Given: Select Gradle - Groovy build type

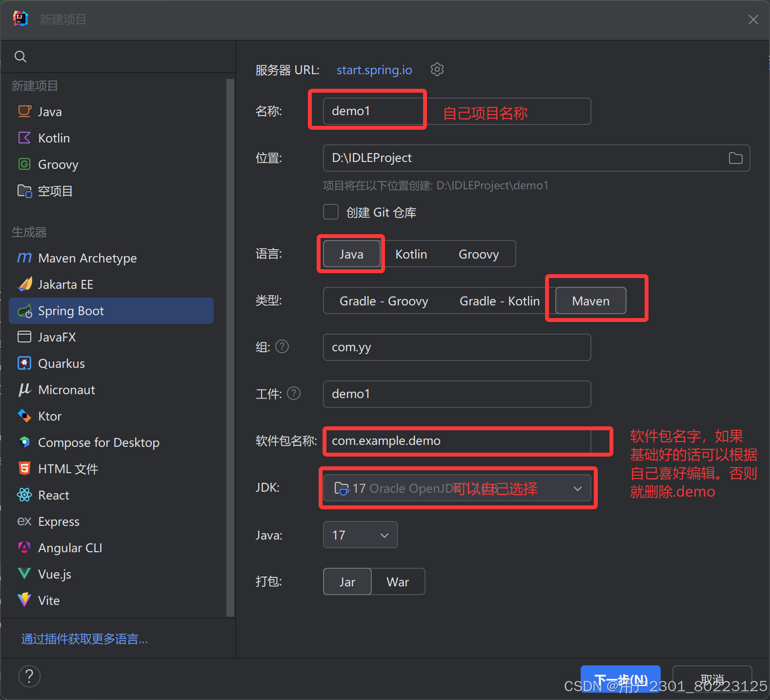Looking at the screenshot, I should click(x=384, y=301).
